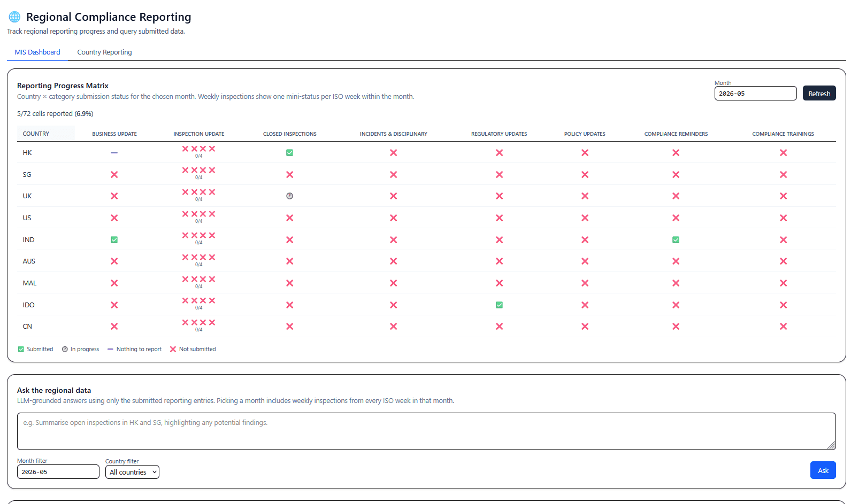Click UK Closed Inspections in-progress clock icon
The width and height of the screenshot is (851, 504).
[x=289, y=196]
